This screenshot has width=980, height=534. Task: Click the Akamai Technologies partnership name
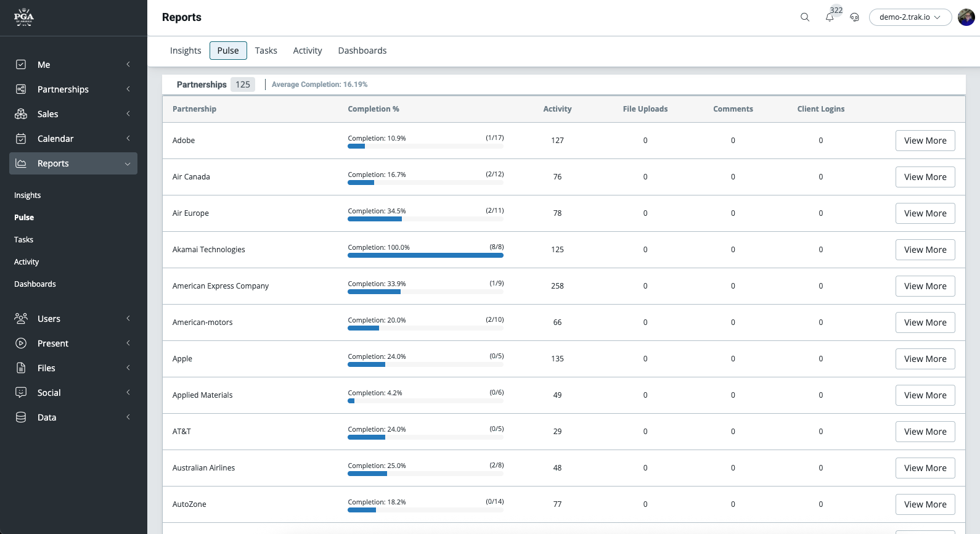pyautogui.click(x=209, y=250)
